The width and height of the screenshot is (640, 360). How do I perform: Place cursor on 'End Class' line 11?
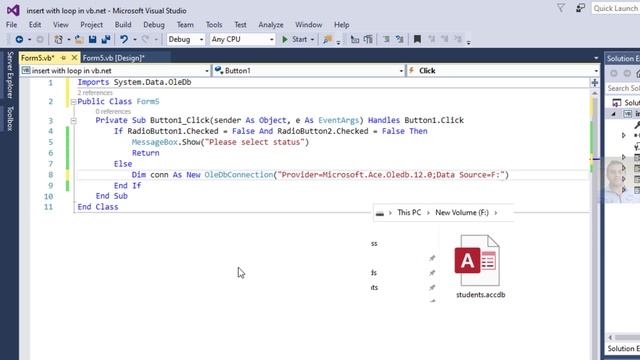(x=98, y=207)
